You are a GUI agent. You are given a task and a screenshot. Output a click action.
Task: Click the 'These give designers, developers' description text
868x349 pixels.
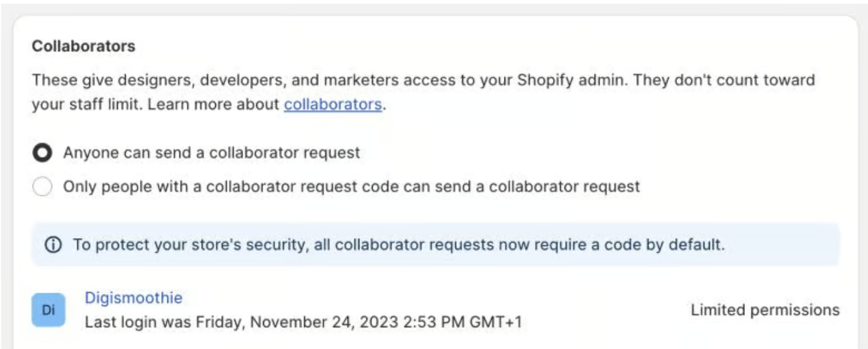424,92
